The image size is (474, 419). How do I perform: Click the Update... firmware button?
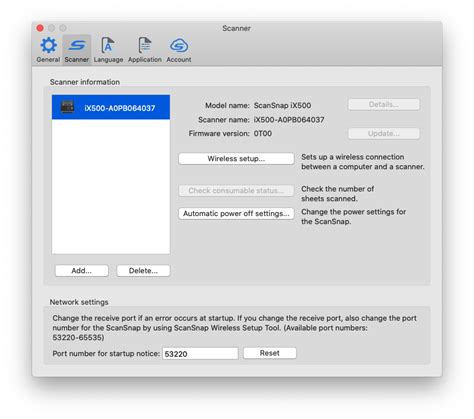pyautogui.click(x=384, y=134)
